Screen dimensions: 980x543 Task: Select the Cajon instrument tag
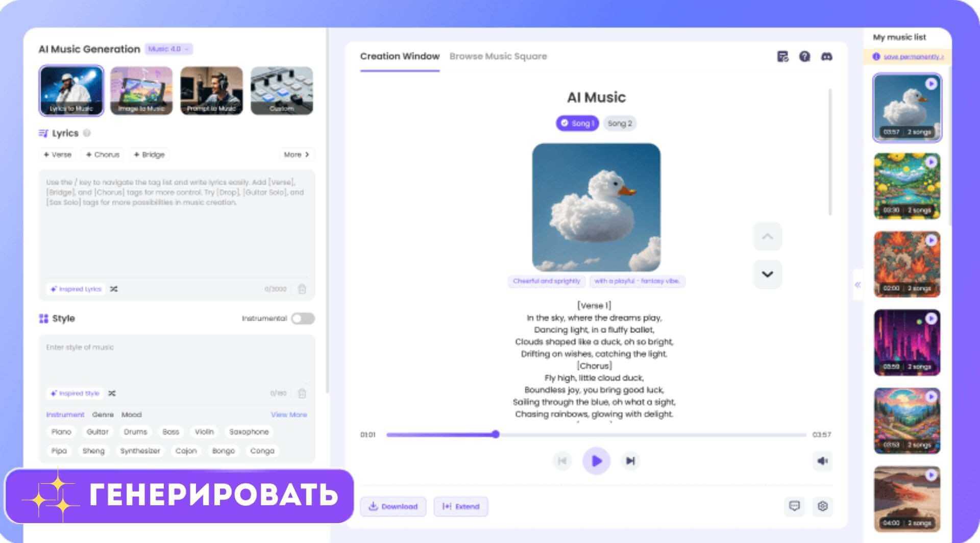click(186, 451)
